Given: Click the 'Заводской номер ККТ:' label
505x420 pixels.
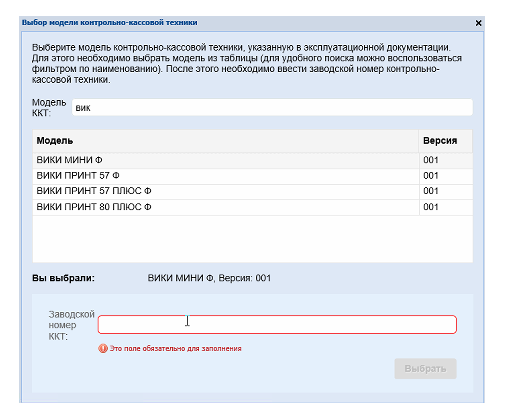Looking at the screenshot, I should pos(72,325).
